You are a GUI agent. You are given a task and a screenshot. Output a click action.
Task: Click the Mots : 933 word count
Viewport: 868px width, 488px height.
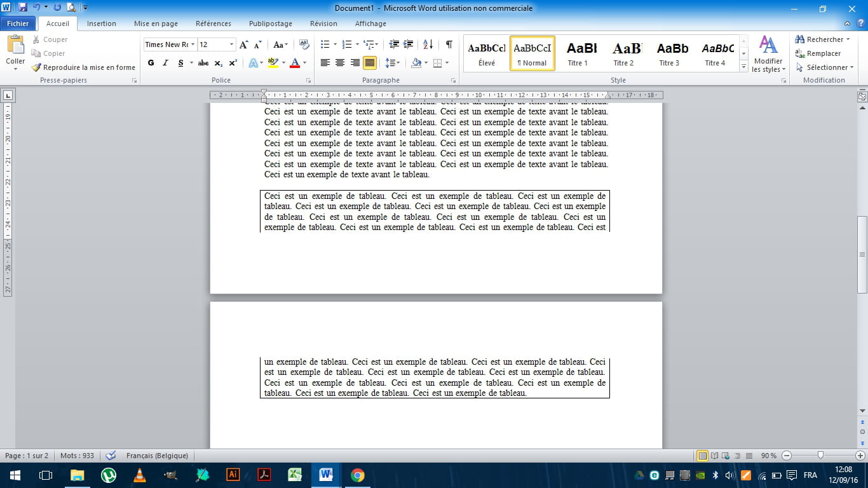pos(77,456)
